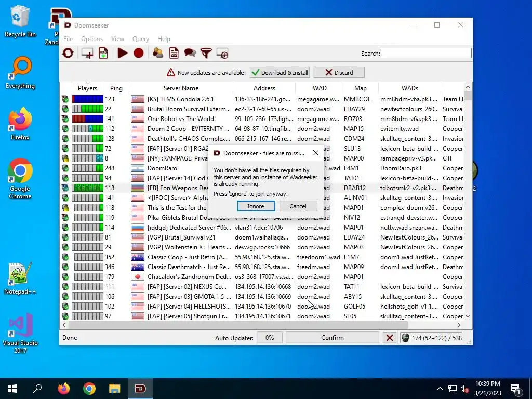The width and height of the screenshot is (532, 399).
Task: Click the Confirm button in status bar
Action: coord(332,338)
